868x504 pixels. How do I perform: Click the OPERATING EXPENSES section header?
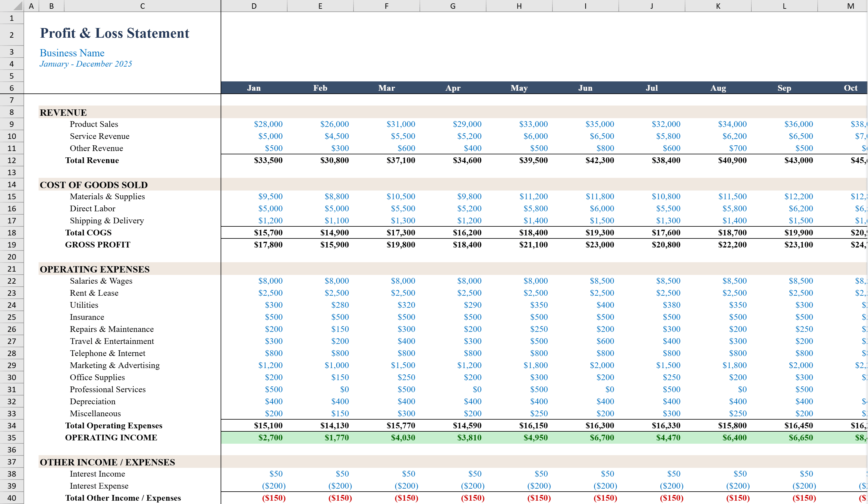click(95, 269)
